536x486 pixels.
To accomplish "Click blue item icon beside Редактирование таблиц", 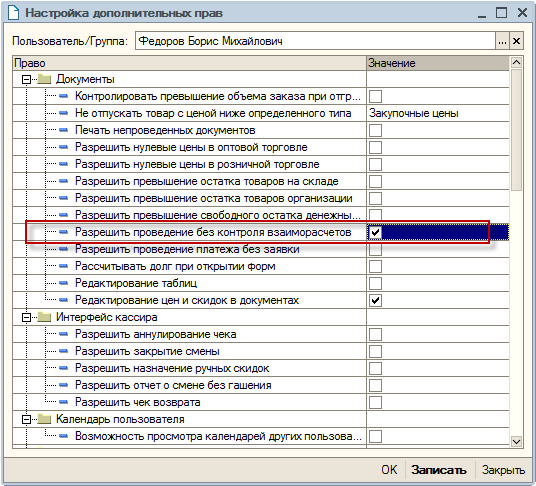I will click(x=63, y=283).
